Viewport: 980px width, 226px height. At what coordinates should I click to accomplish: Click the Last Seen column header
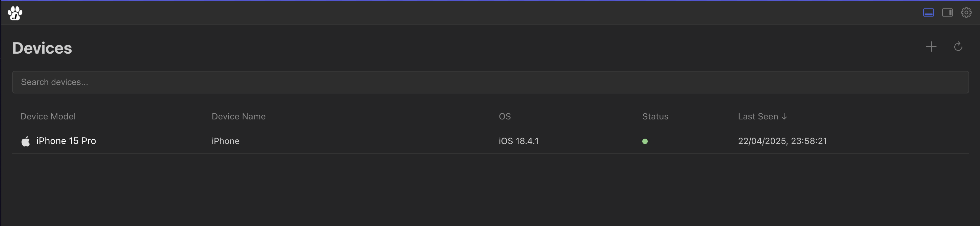[x=758, y=117]
